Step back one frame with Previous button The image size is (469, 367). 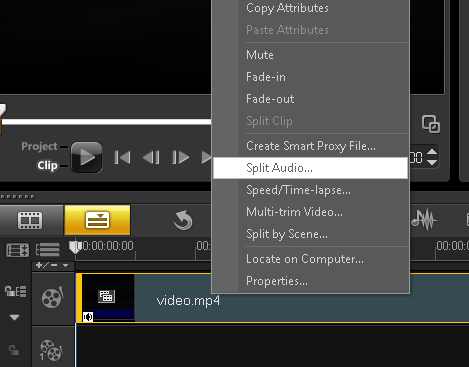(x=151, y=157)
